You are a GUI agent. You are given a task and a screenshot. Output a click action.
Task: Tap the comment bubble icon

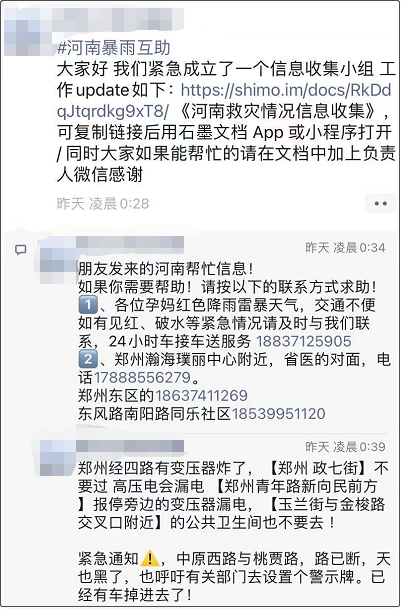21,250
